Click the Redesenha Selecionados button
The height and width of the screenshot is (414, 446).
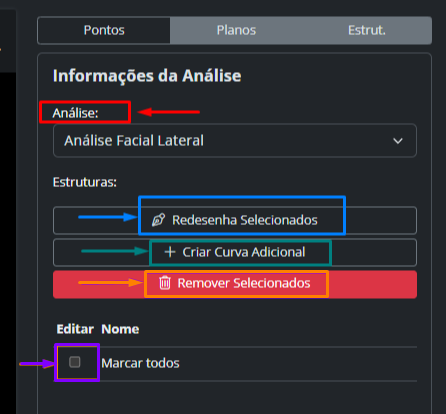pos(235,220)
